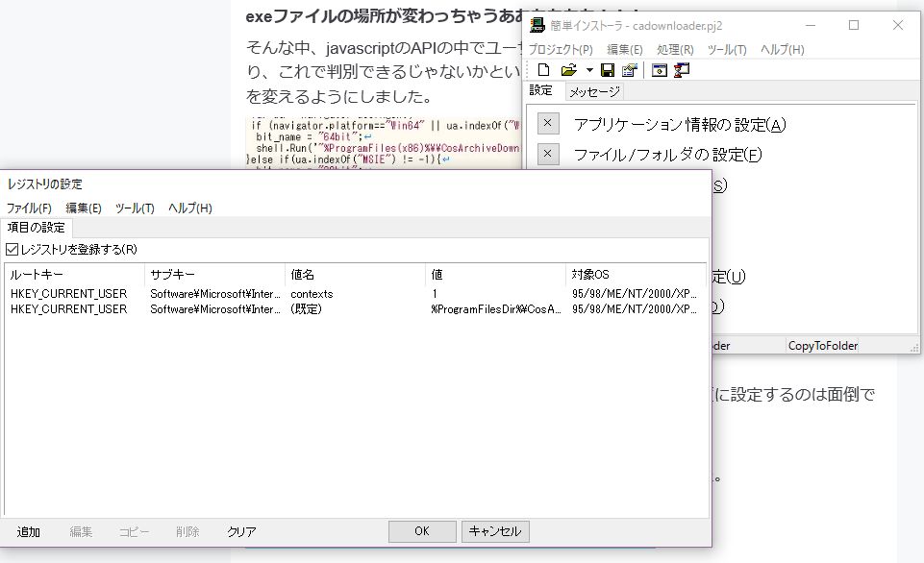Click the キャンセル button
This screenshot has width=924, height=563.
click(495, 531)
